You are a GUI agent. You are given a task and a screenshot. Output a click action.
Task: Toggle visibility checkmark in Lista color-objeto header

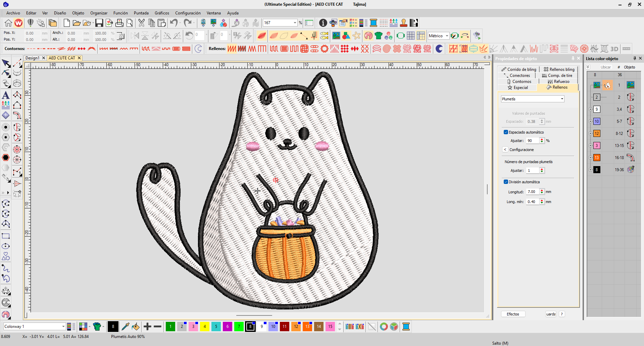pos(588,67)
